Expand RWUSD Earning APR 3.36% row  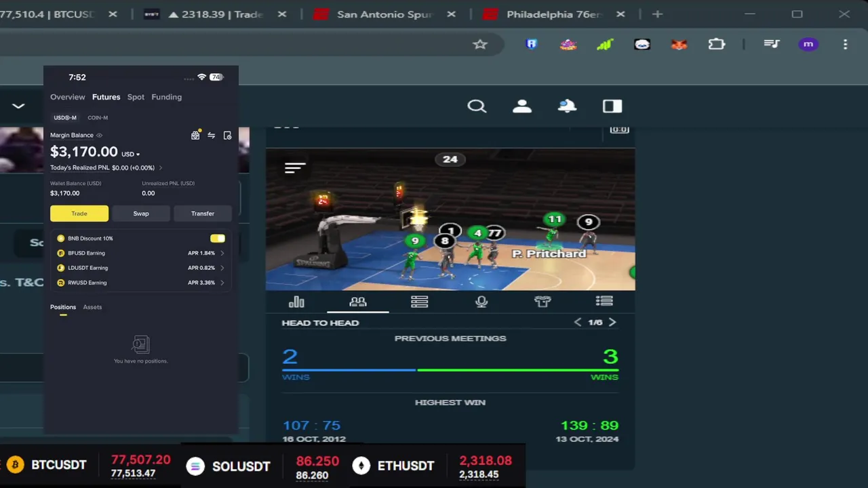coord(141,283)
